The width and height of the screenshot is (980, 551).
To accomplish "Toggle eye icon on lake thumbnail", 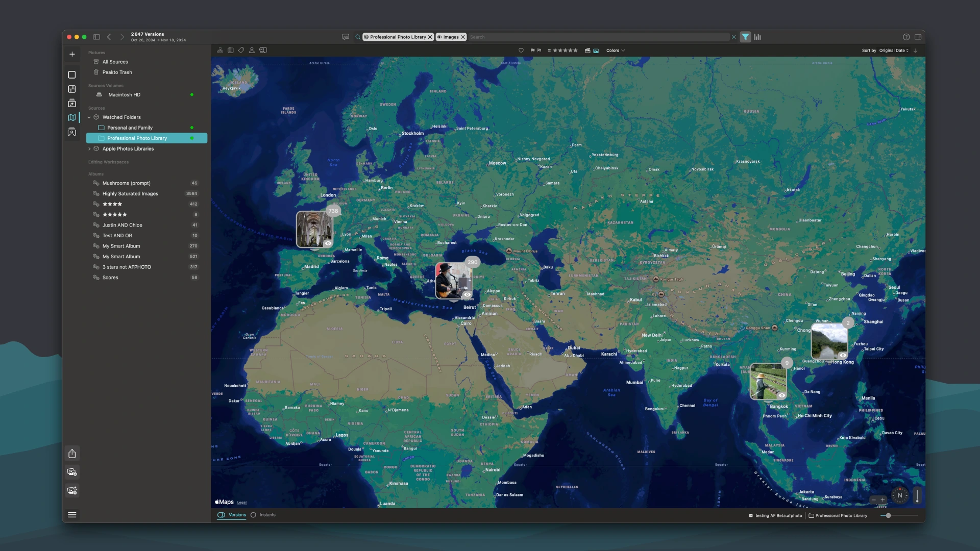I will point(843,355).
